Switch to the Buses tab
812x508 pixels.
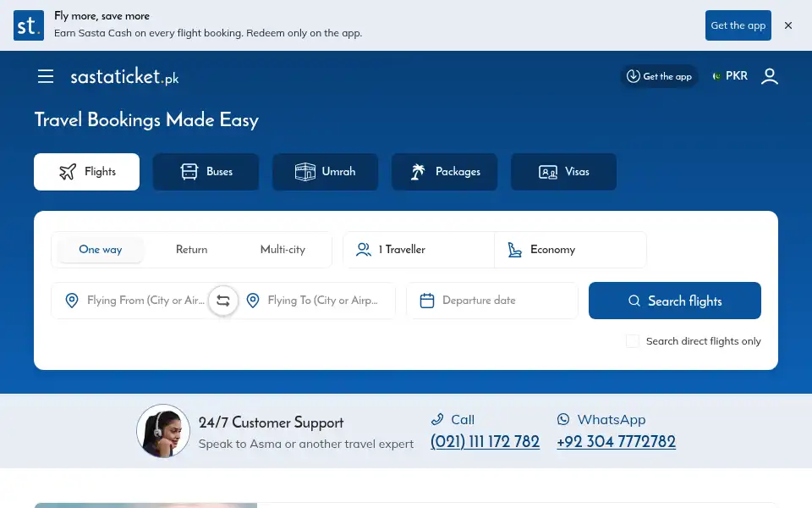point(206,172)
